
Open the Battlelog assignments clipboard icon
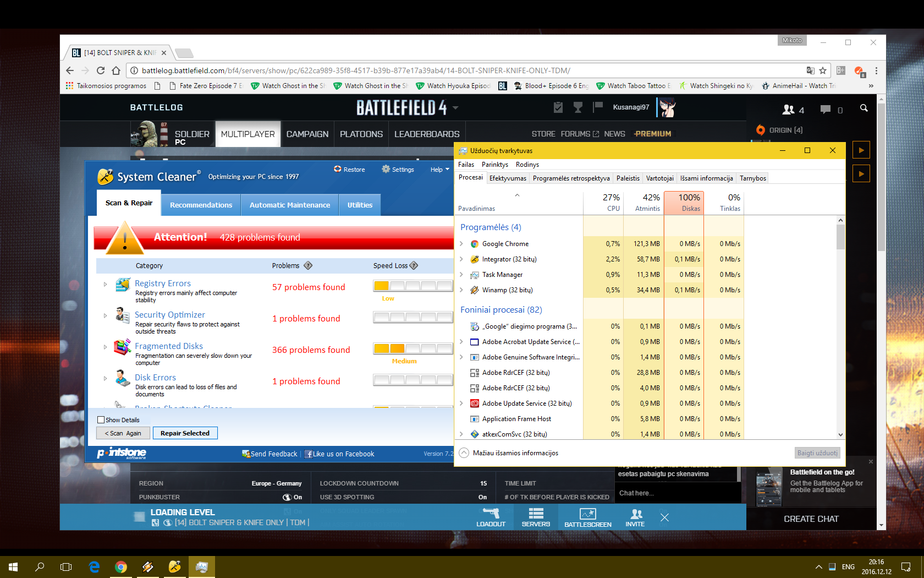point(558,107)
